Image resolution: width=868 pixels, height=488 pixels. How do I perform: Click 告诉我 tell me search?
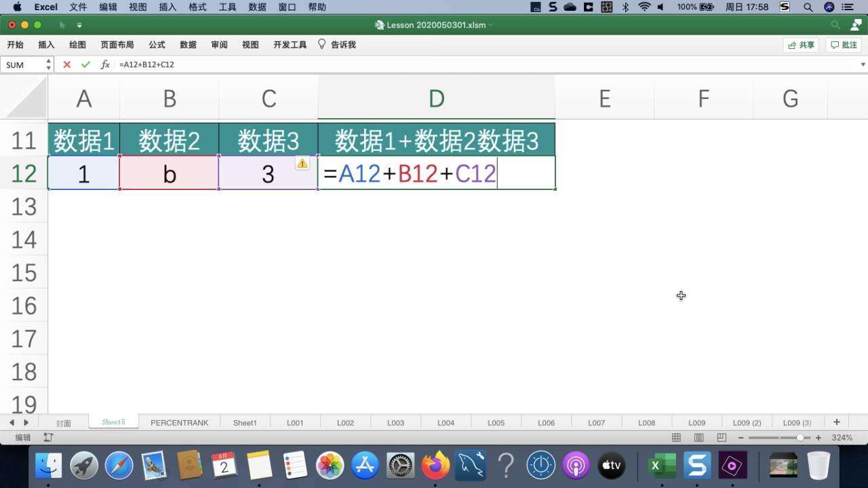tap(337, 45)
